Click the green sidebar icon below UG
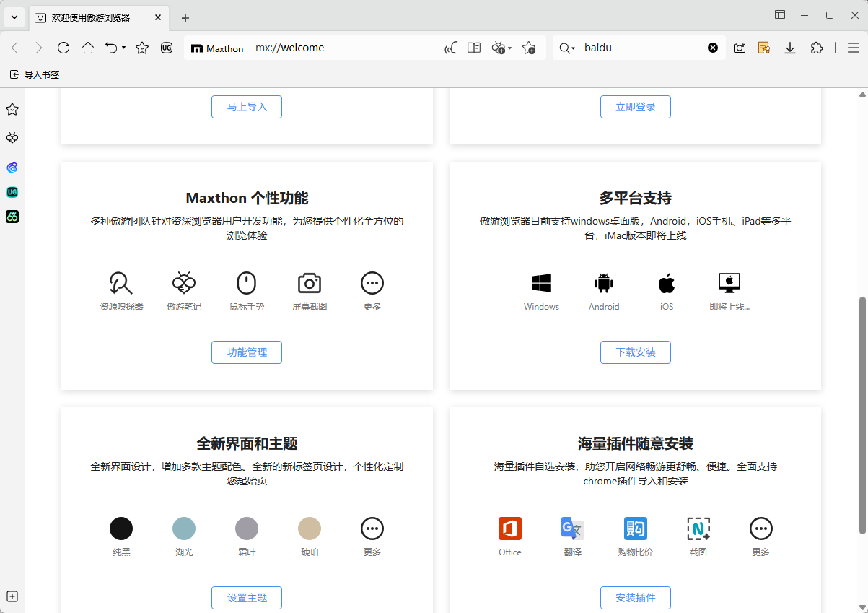868x613 pixels. pos(12,217)
